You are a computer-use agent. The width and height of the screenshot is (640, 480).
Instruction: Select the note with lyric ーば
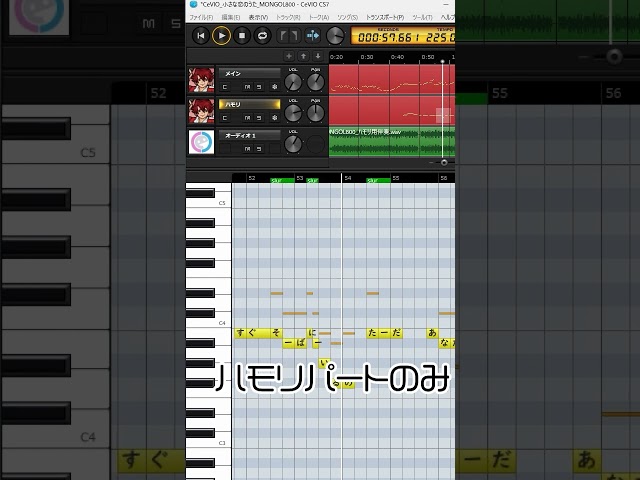click(294, 343)
